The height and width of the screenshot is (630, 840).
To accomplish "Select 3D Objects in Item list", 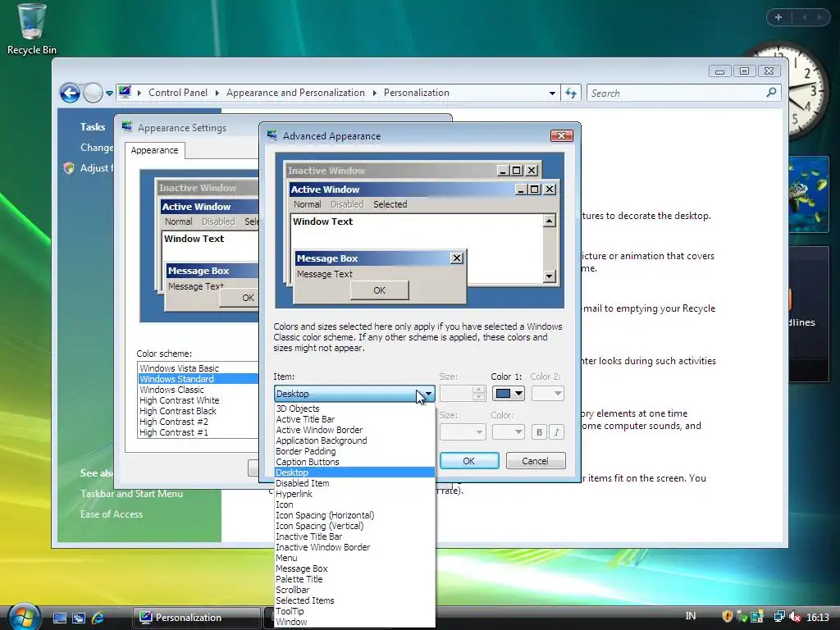I will pyautogui.click(x=354, y=409).
